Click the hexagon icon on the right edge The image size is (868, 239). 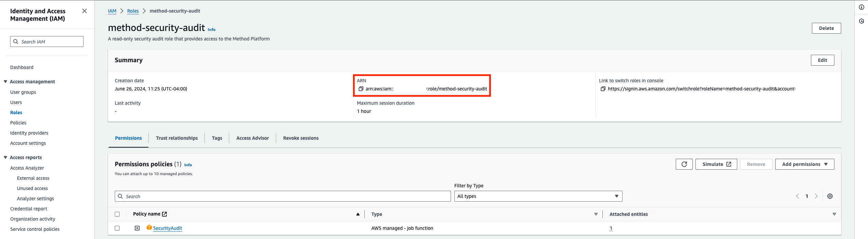coord(861,21)
